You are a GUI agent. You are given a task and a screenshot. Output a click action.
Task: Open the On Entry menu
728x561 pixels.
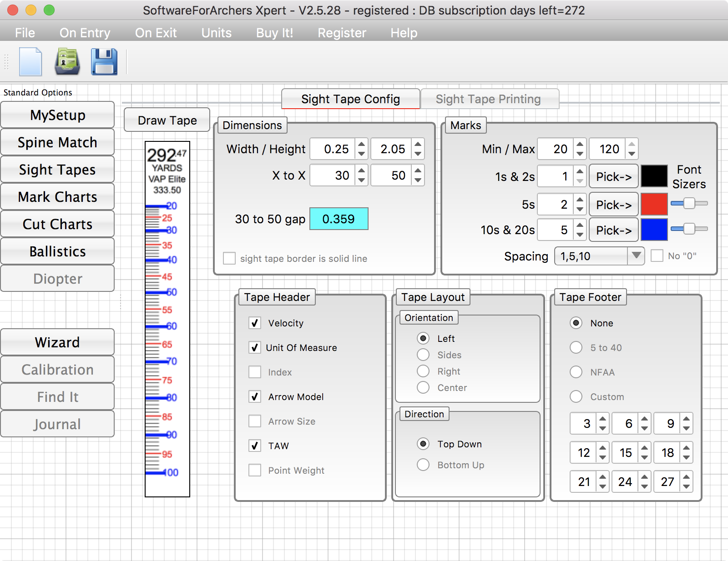click(x=85, y=33)
